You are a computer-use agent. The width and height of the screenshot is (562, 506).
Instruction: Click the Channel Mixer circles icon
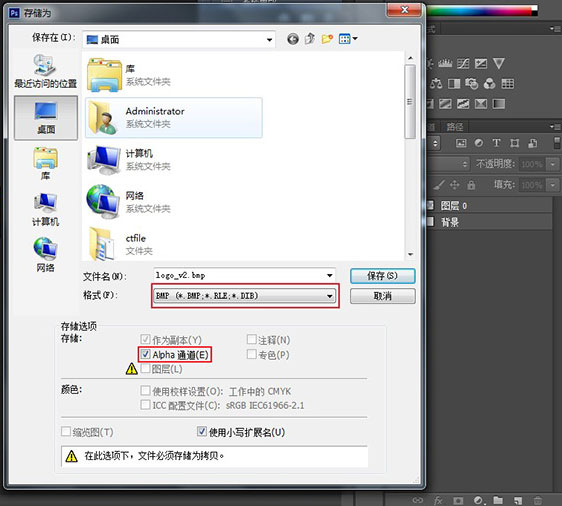[x=489, y=84]
